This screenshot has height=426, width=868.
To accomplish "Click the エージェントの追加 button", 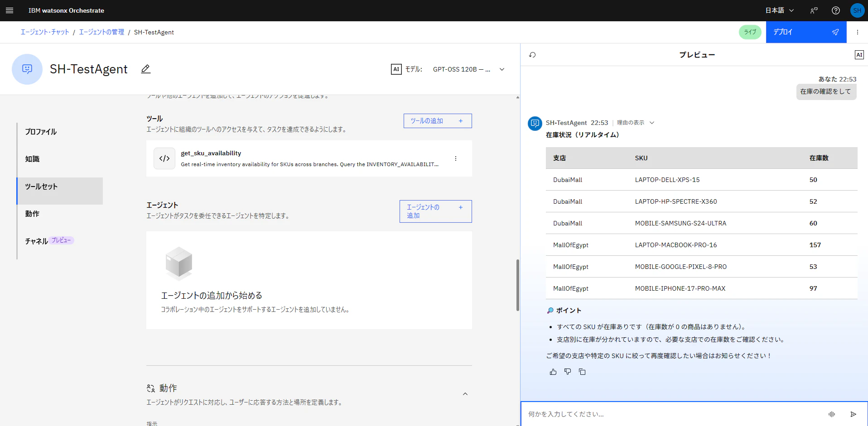I will [435, 211].
